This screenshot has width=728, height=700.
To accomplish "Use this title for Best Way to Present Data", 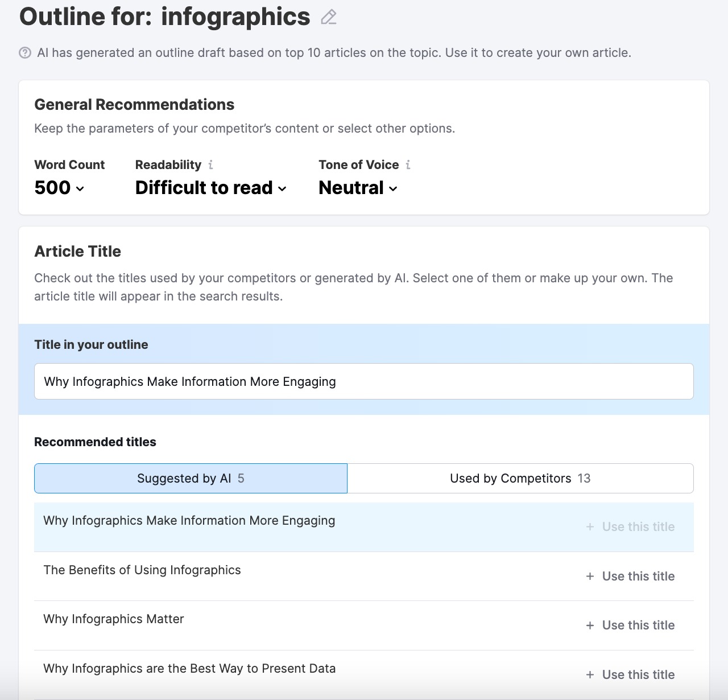I will tap(630, 675).
